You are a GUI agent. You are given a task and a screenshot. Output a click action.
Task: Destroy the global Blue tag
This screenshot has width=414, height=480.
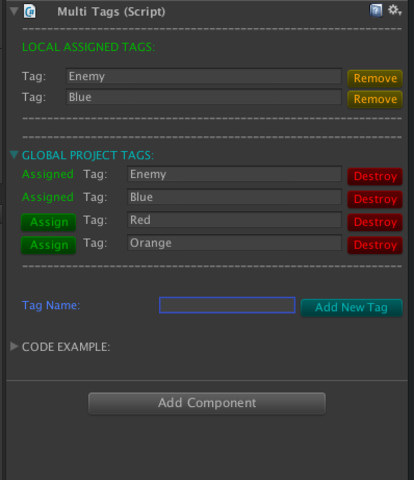375,199
